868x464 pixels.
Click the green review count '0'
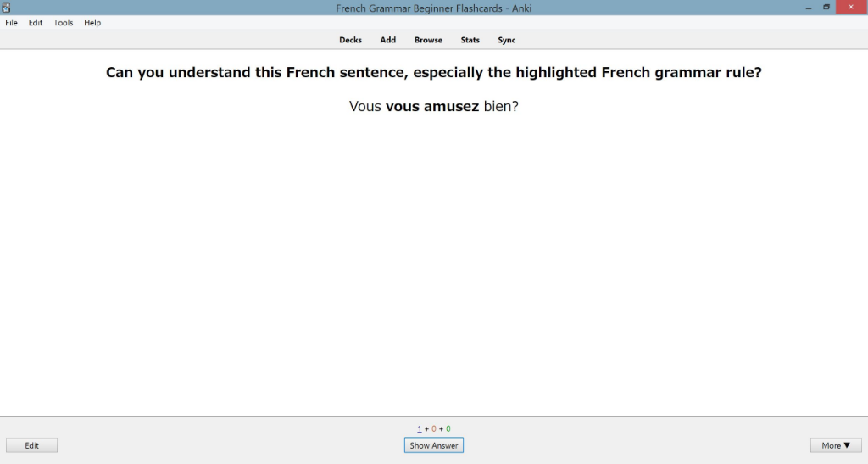click(448, 428)
